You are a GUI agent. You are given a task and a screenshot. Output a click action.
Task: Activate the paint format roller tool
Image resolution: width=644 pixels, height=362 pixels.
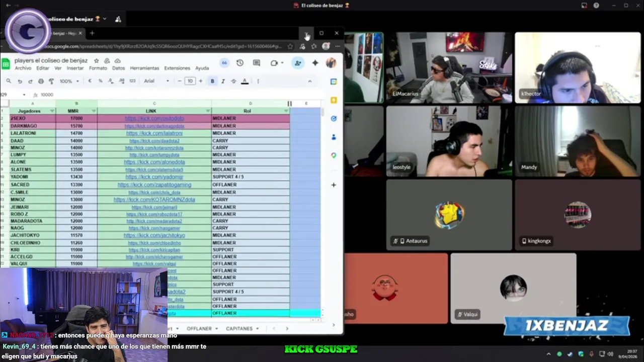pyautogui.click(x=51, y=81)
